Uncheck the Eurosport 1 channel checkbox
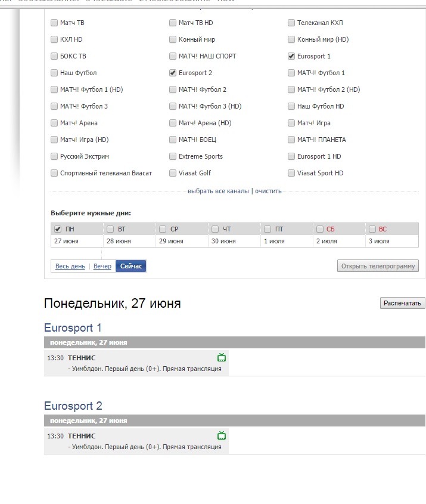Screen dimensions: 426x504 (x=291, y=56)
